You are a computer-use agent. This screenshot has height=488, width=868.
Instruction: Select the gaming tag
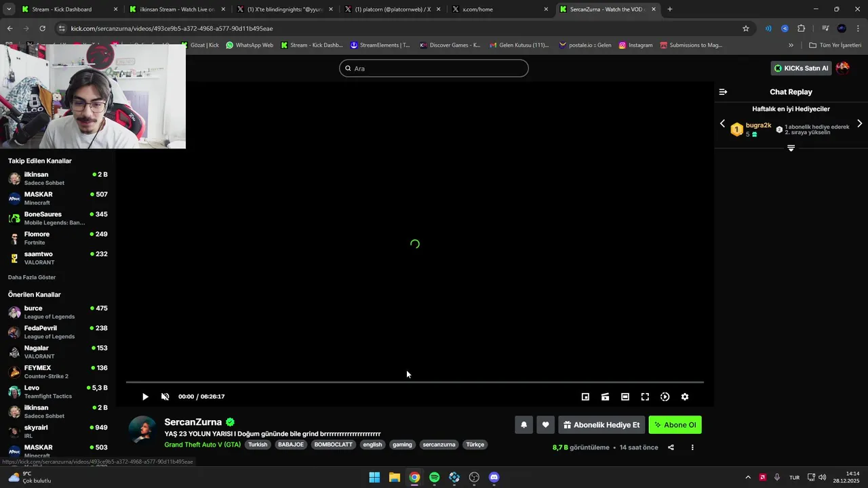coord(402,445)
